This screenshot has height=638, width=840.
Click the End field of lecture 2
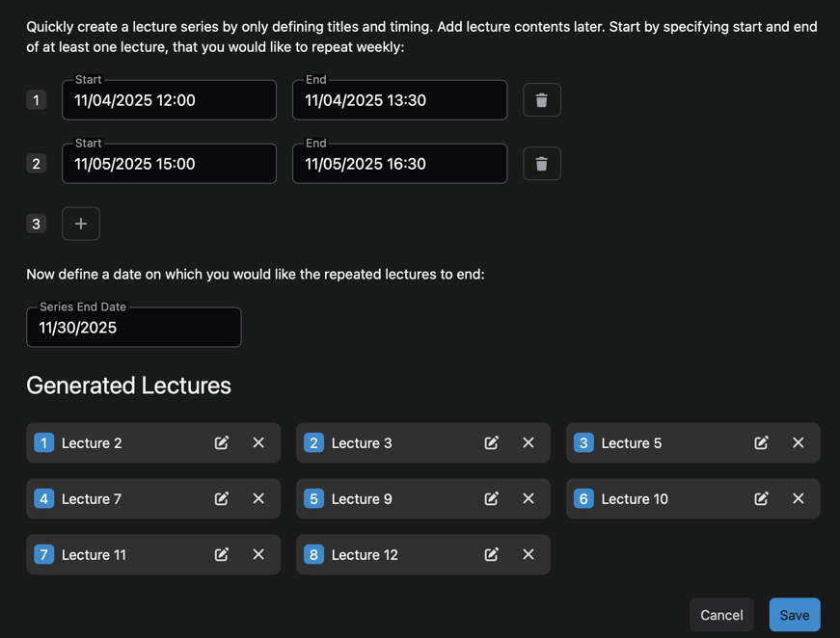tap(399, 163)
